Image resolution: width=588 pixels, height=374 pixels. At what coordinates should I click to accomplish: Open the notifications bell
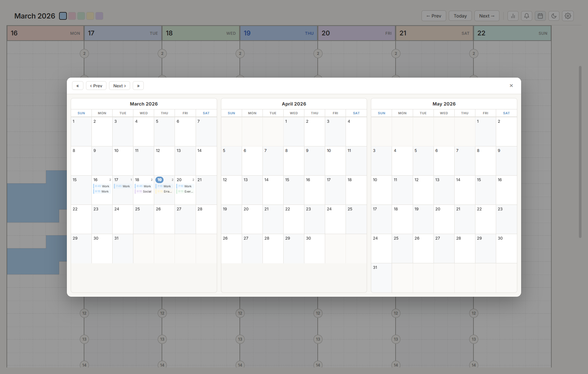point(526,16)
